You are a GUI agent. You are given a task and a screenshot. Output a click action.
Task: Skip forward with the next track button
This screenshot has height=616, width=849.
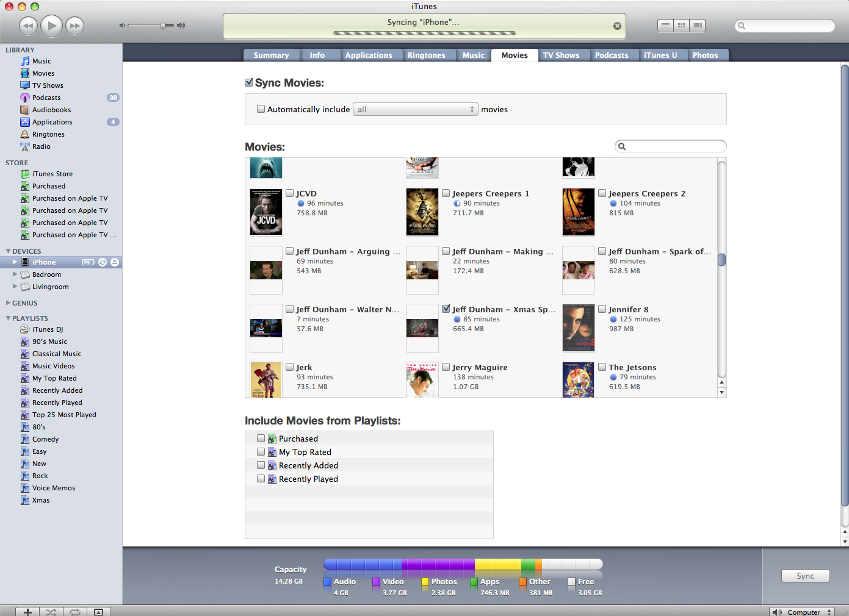(75, 25)
